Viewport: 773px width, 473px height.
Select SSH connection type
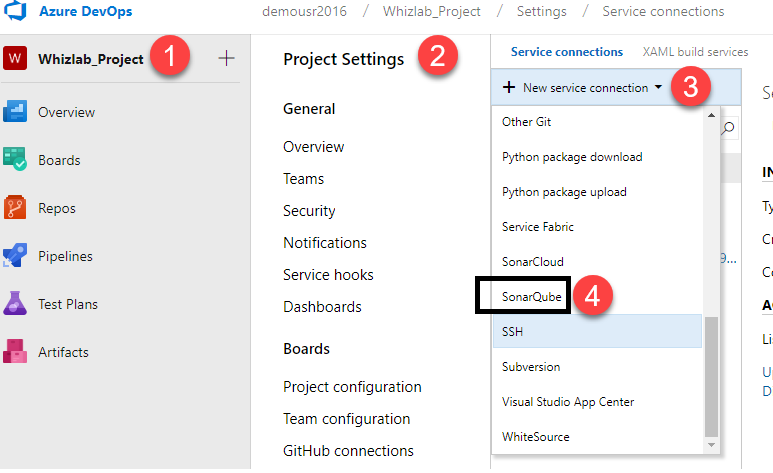513,332
